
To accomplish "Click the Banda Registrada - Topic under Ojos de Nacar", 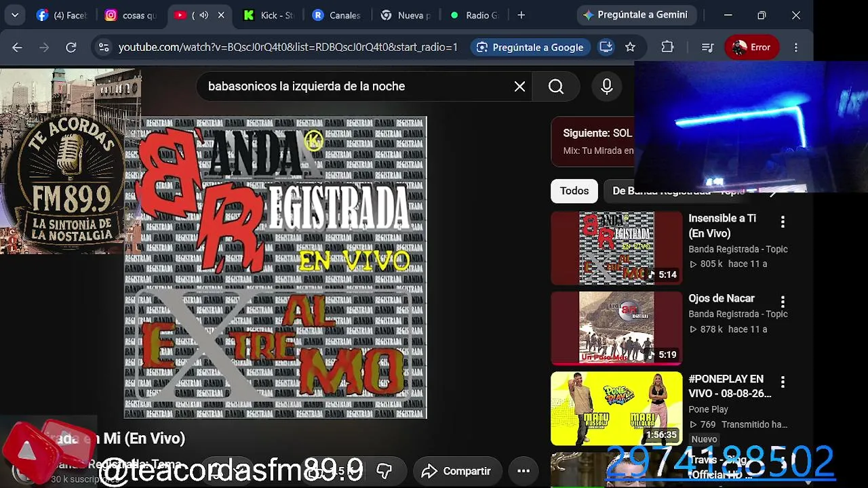I will [738, 314].
